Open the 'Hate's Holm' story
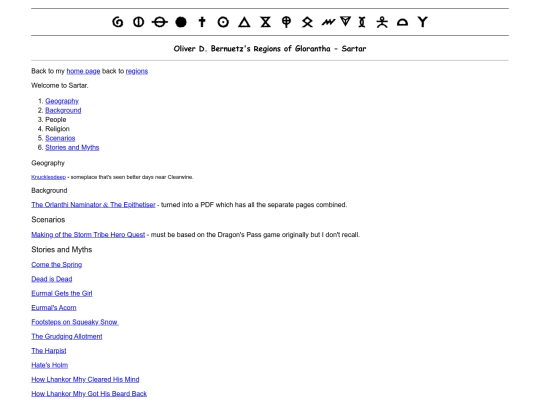 (x=50, y=365)
